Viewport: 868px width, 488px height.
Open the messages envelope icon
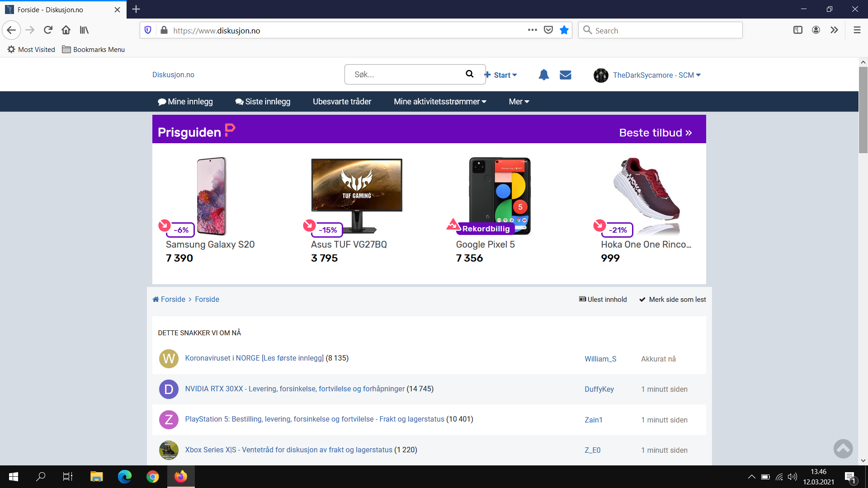pos(566,75)
